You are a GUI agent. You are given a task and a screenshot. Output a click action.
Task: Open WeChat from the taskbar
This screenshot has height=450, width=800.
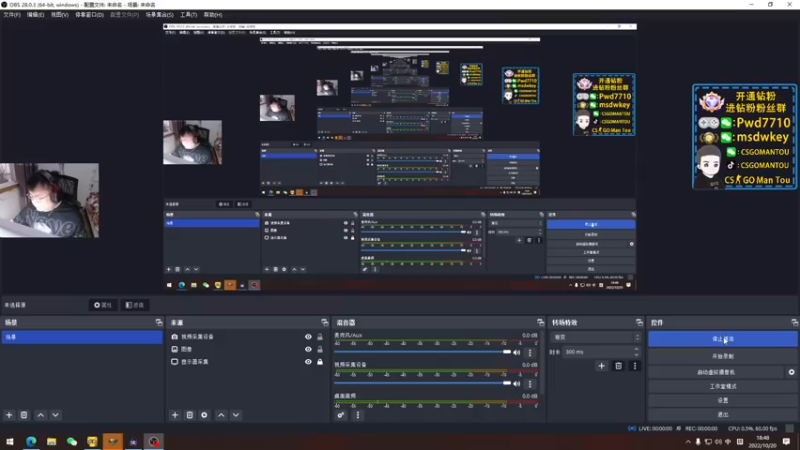point(72,441)
